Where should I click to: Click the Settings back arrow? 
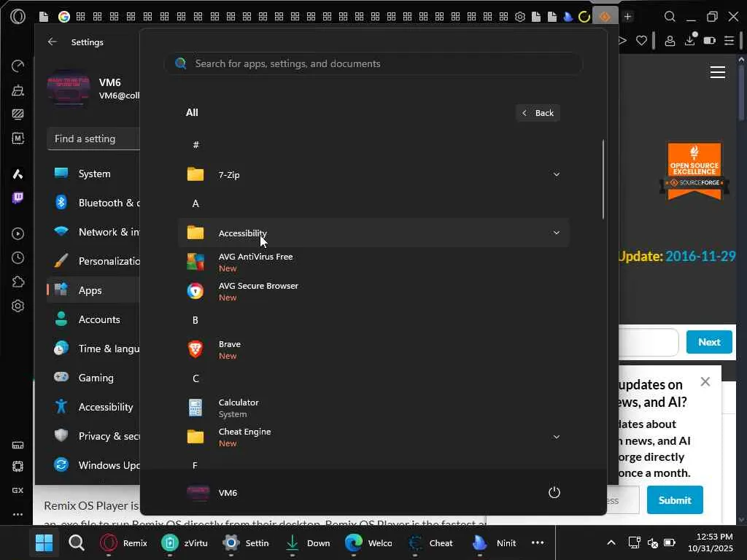coord(53,42)
